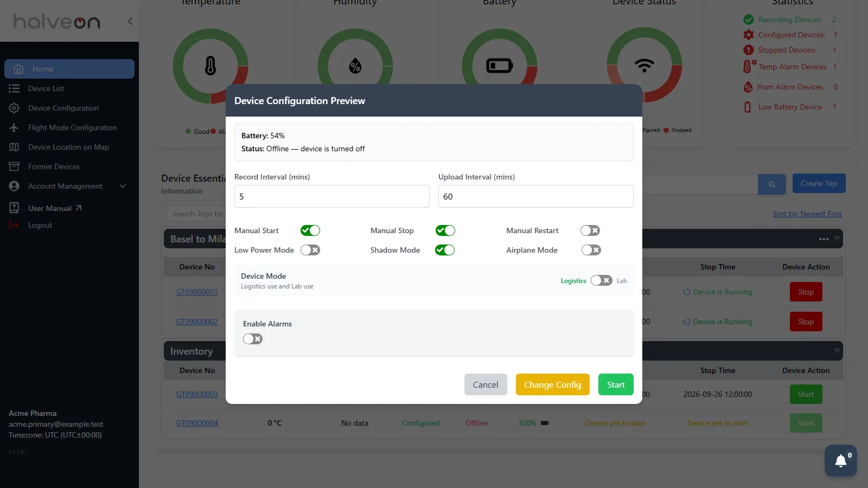Click the magnifier search button
The width and height of the screenshot is (868, 488).
(x=772, y=184)
